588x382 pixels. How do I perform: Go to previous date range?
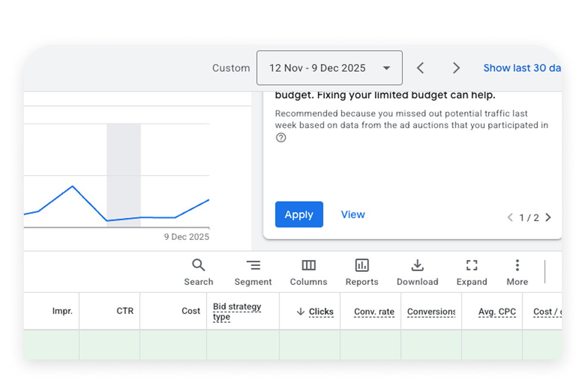tap(420, 68)
